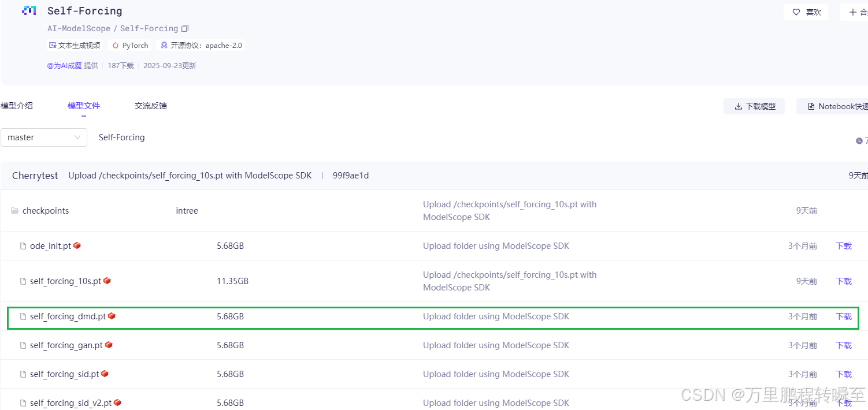Viewport: 868px width, 410px height.
Task: Download self_forcing_gan.pt via 下载 link
Action: [844, 345]
